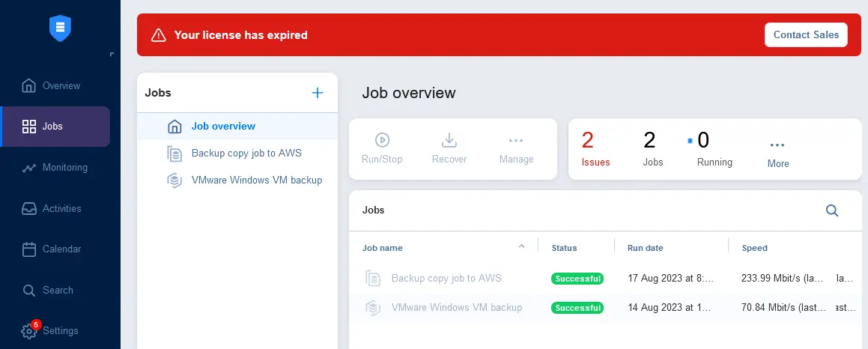Sort the table by Speed column

754,248
